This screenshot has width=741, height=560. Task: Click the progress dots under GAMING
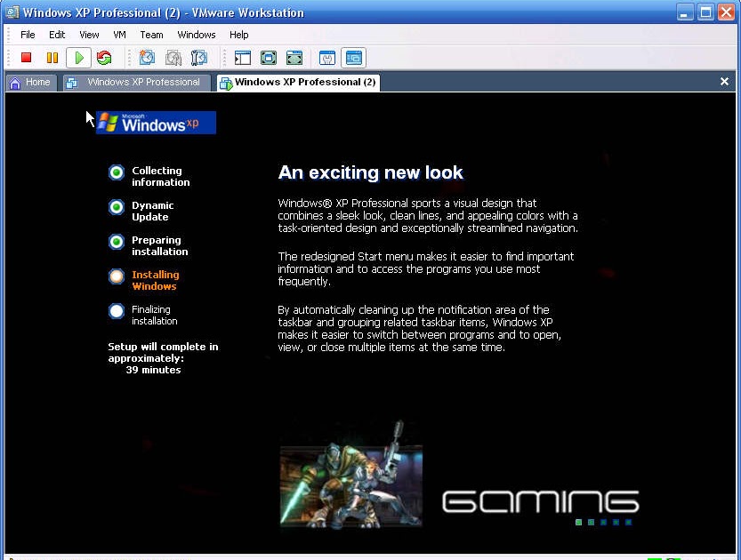tap(603, 523)
